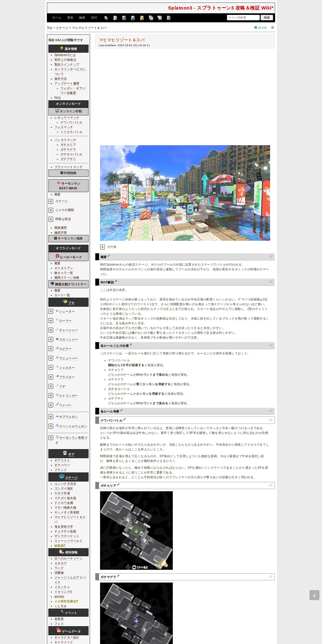Open the 編集 menu item

[82, 18]
